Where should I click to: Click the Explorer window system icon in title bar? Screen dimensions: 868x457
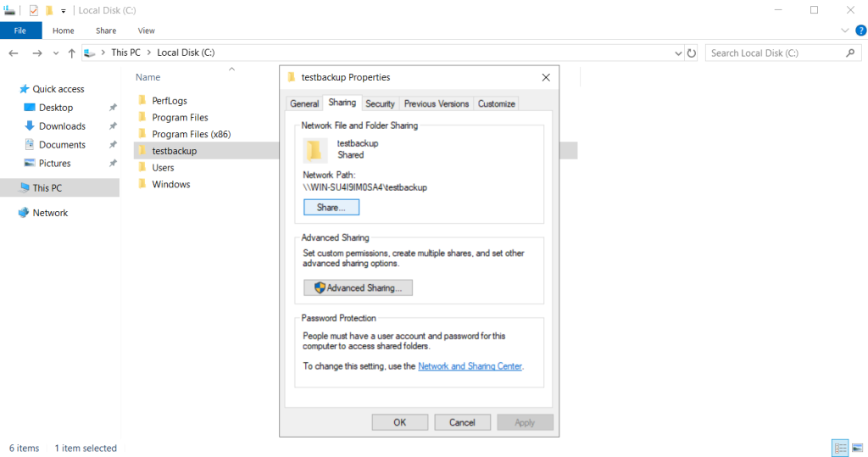[9, 10]
